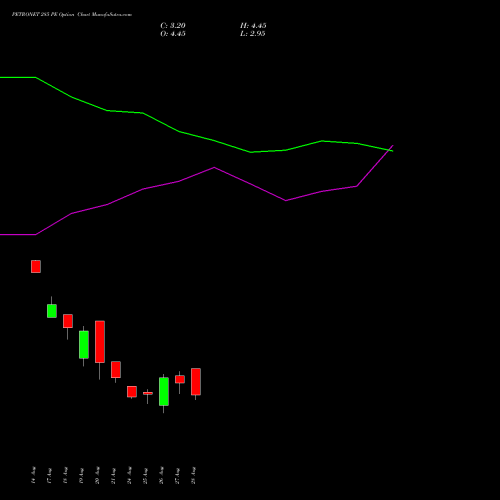Select the close value C: 3.20

point(173,26)
